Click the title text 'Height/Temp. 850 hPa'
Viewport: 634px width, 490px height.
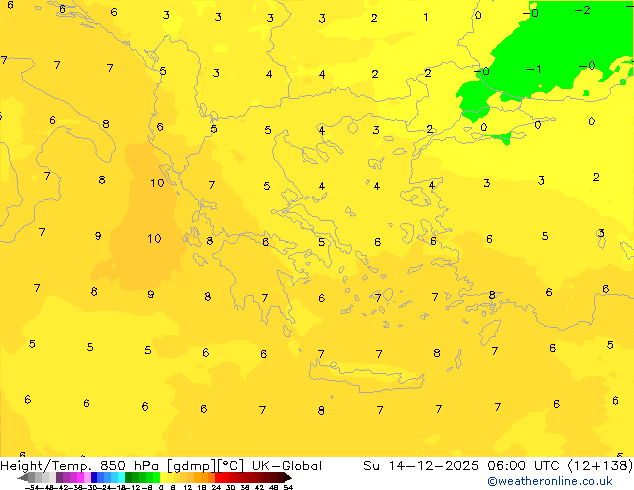click(x=79, y=466)
